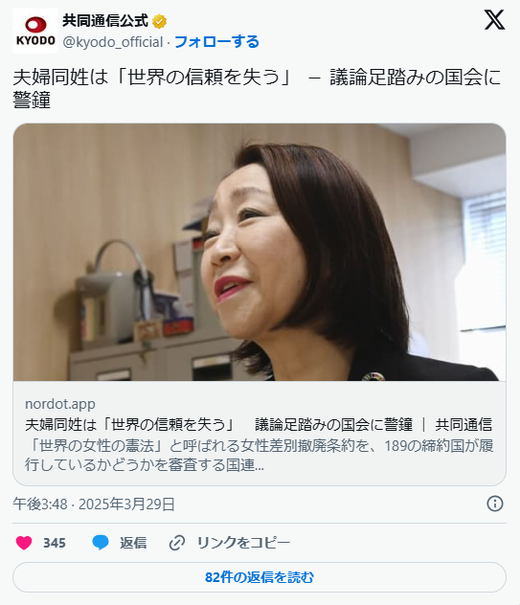Click the 返信 reply label

point(133,543)
